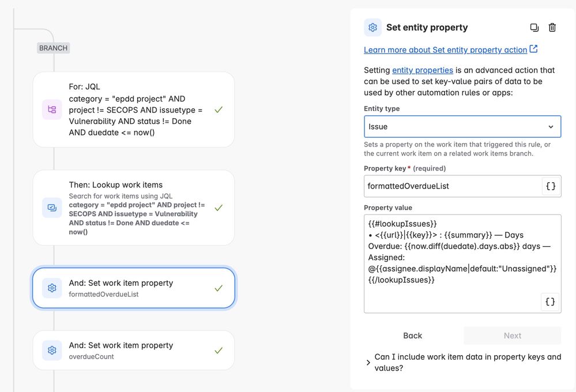Select the Then: Lookup work items component
Viewport: 576px width, 392px height.
point(134,208)
